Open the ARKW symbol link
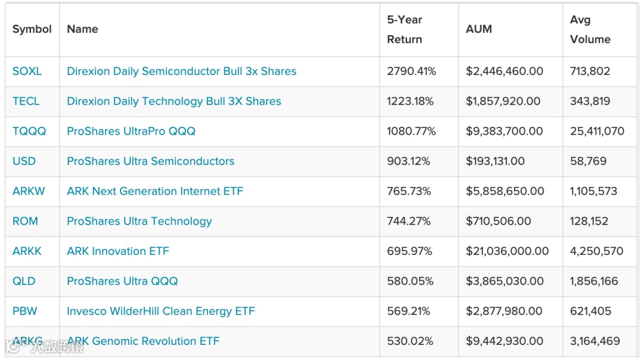 28,191
